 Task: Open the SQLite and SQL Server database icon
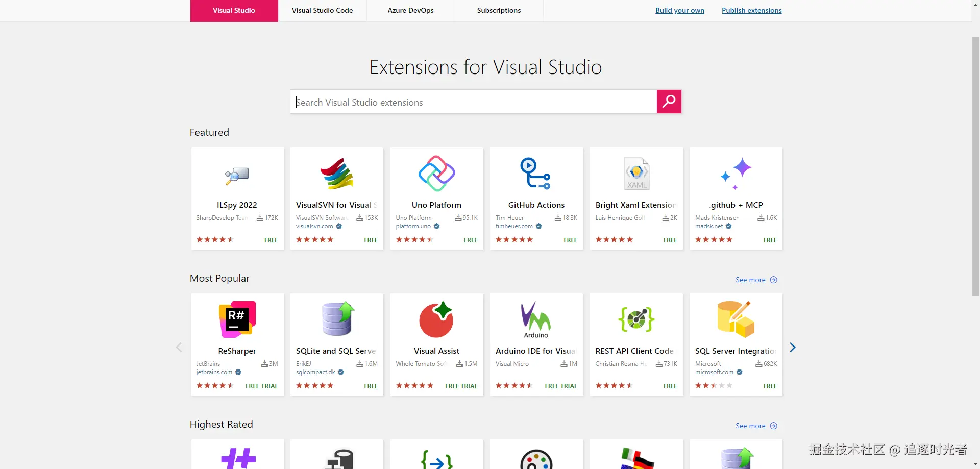pos(337,318)
